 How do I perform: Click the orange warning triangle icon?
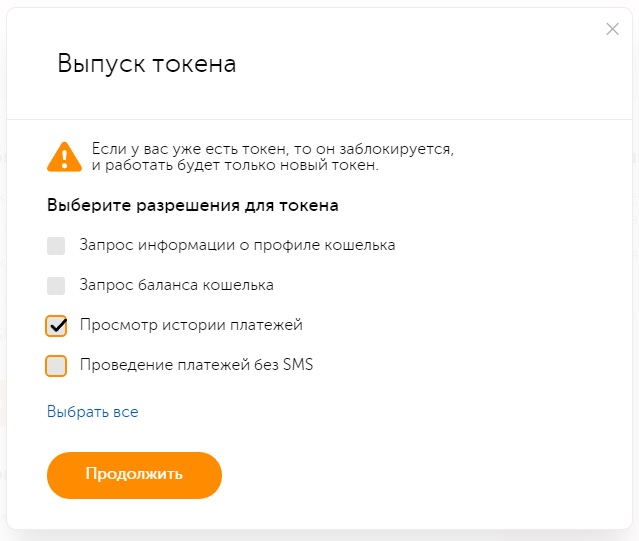65,156
